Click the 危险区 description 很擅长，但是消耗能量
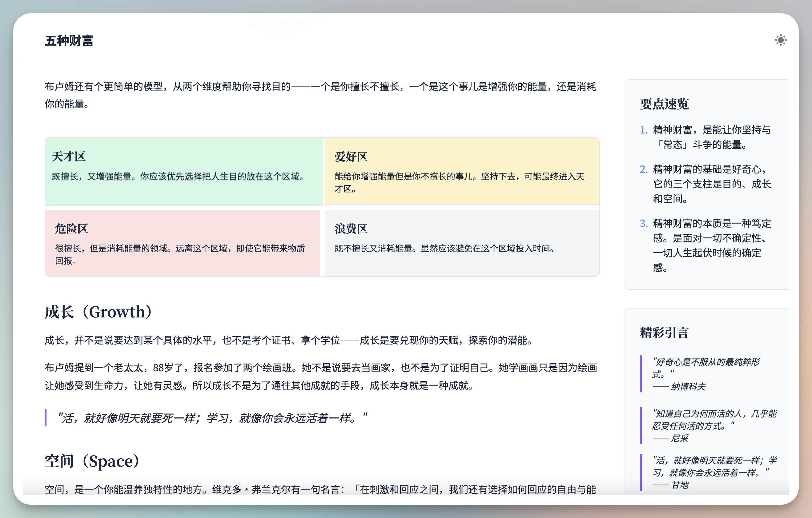The height and width of the screenshot is (518, 812). pos(180,254)
